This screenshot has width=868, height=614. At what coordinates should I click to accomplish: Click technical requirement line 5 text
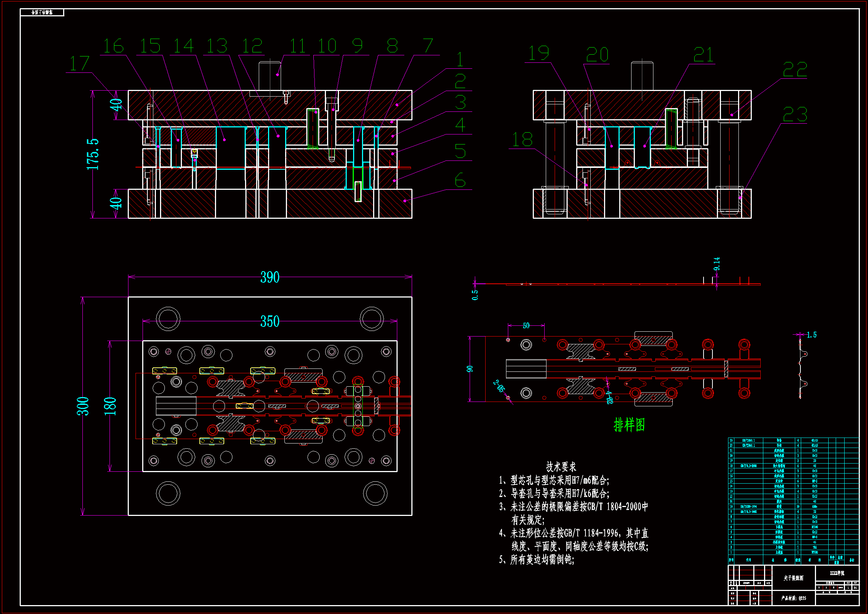536,559
